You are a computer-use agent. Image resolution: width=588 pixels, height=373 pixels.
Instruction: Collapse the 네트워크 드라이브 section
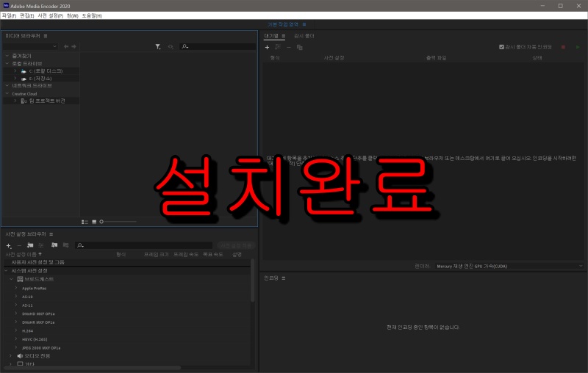(x=7, y=85)
